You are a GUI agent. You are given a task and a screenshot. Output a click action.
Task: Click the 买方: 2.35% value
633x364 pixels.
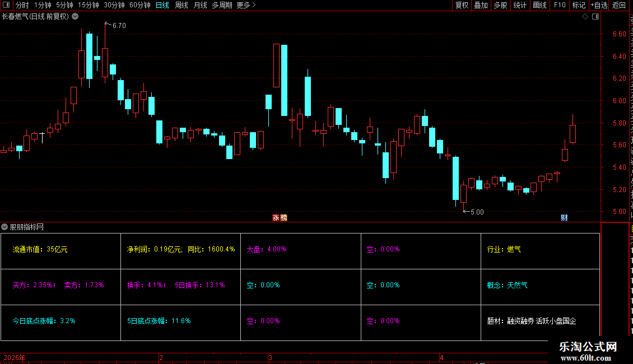point(34,285)
